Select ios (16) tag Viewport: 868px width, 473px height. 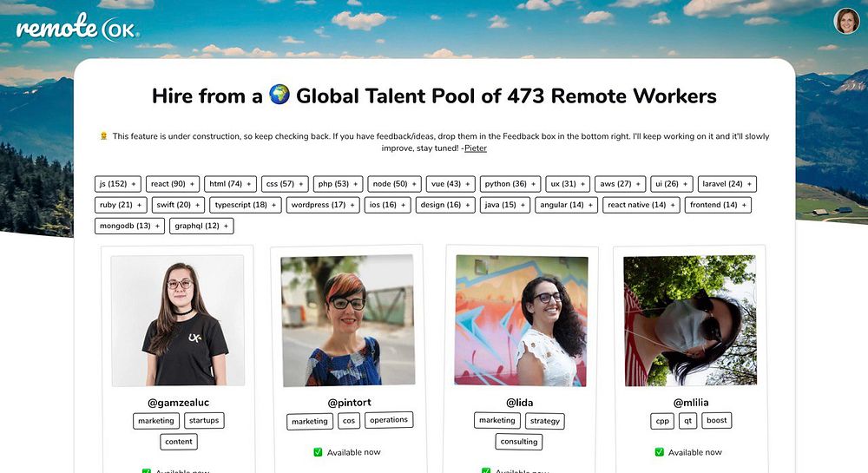click(387, 205)
